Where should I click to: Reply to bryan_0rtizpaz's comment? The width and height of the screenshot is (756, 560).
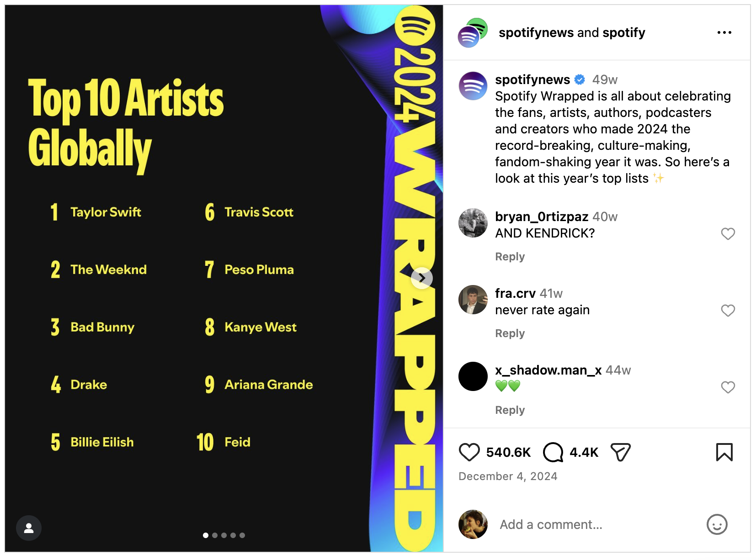510,257
